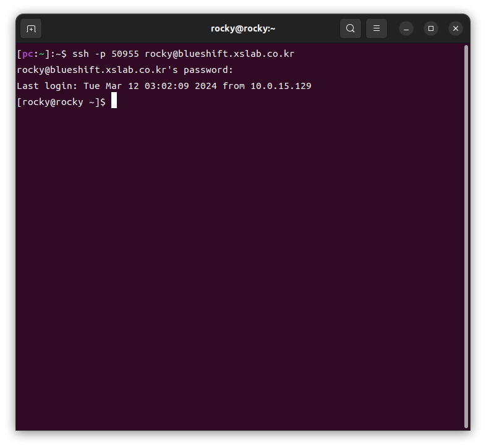Open a new terminal tab
486x448 pixels.
pos(31,28)
